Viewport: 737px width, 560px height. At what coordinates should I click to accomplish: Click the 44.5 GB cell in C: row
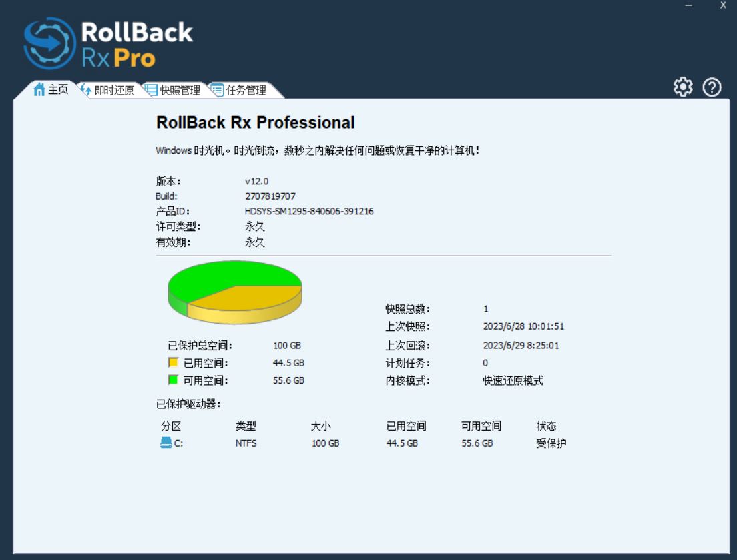pyautogui.click(x=402, y=443)
